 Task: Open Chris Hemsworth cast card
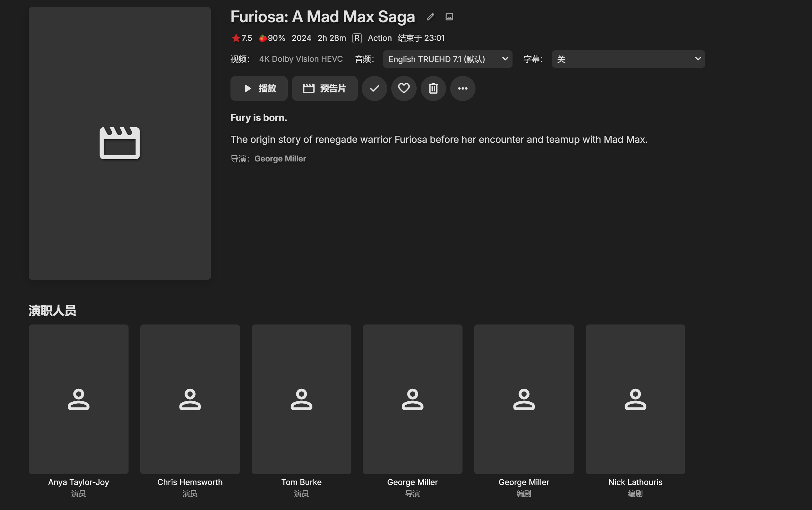[x=190, y=399]
